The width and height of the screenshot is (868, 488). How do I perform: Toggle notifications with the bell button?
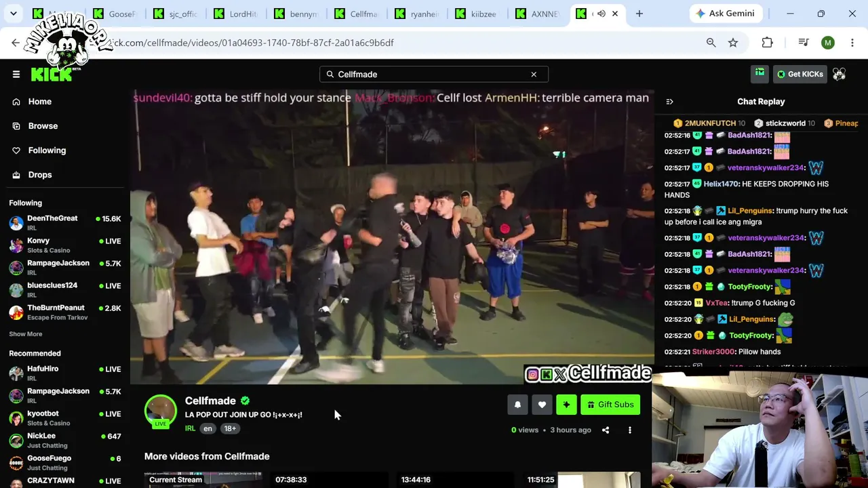(517, 405)
